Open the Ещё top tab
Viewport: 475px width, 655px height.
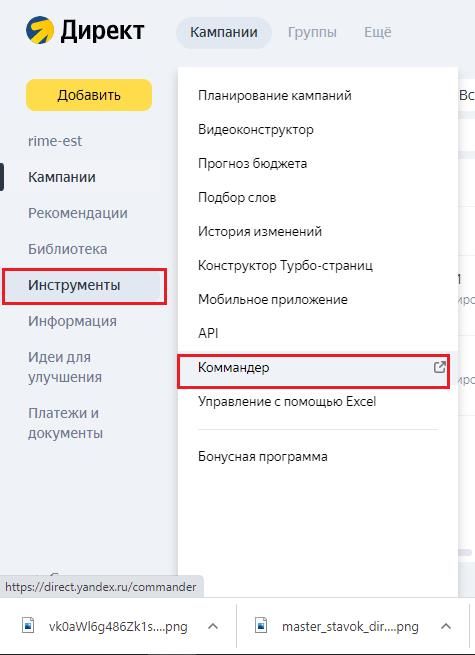pos(378,32)
